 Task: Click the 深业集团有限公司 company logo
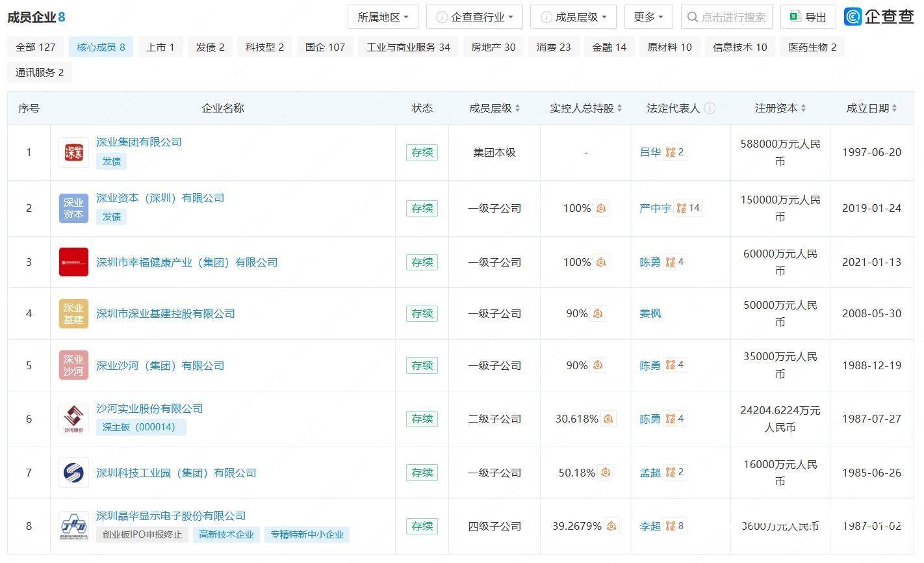[x=73, y=153]
